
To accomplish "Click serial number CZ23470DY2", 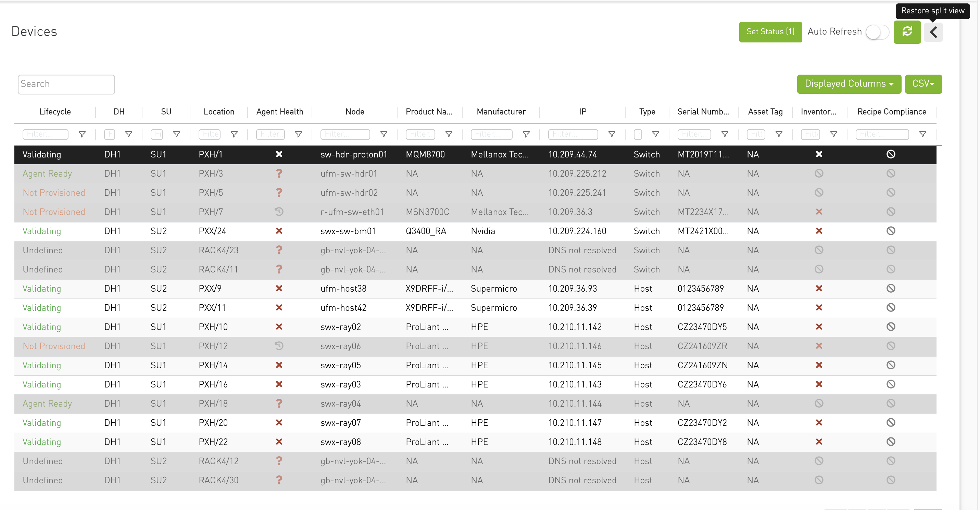I will 702,422.
